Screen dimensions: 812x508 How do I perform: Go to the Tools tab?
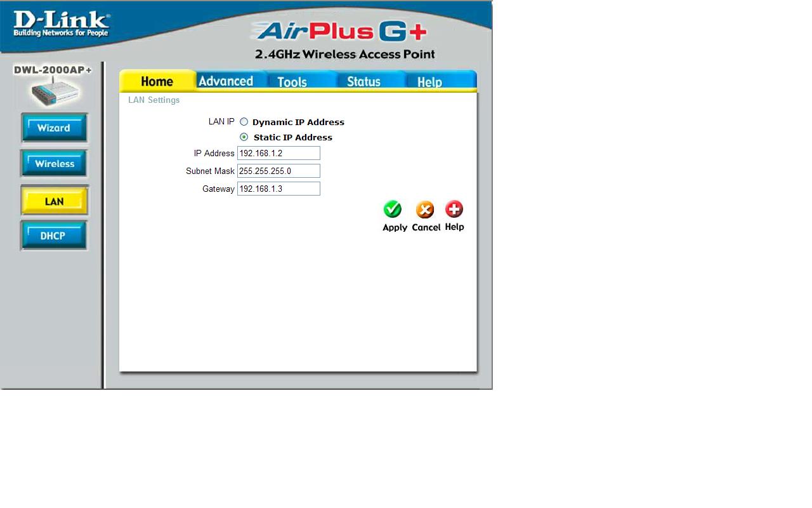292,81
